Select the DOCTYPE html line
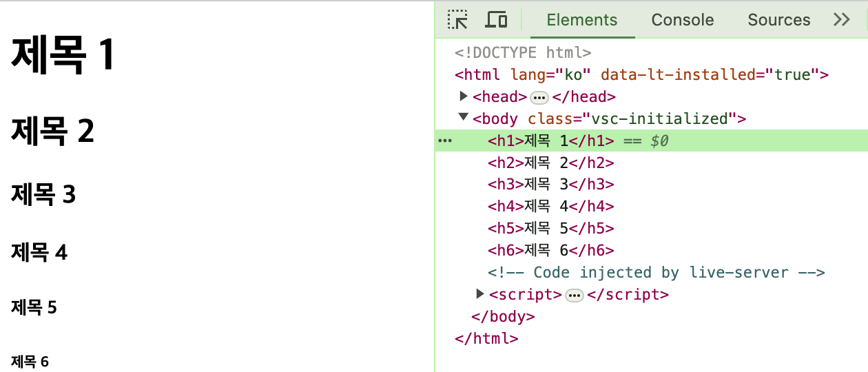This screenshot has height=372, width=868. click(x=523, y=52)
